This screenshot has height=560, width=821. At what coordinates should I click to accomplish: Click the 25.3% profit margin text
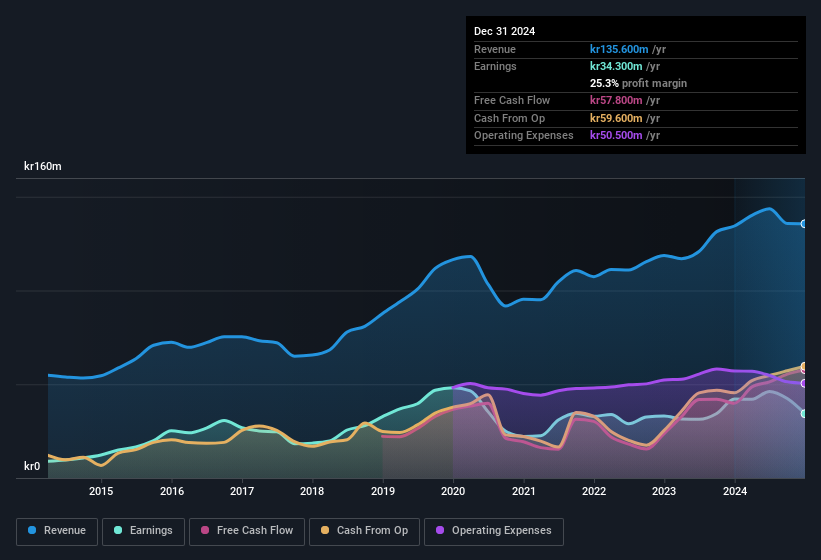[638, 83]
